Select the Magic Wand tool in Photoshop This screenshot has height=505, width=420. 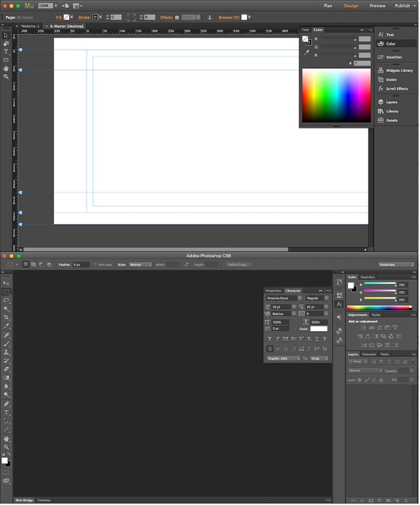pos(6,309)
